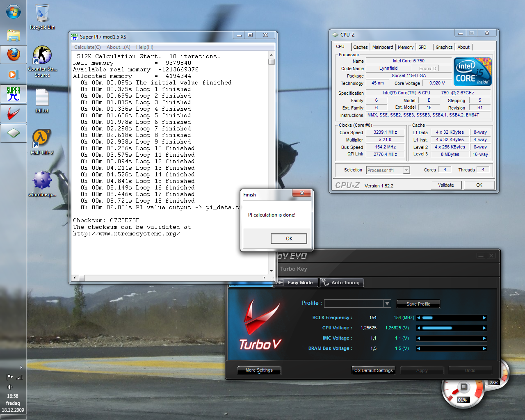Increase CPU Voltage using its right arrow
The height and width of the screenshot is (420, 525).
(484, 328)
